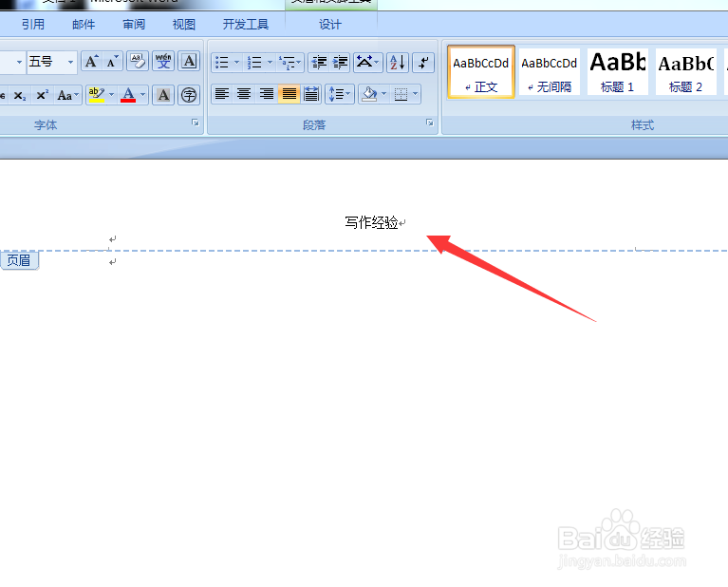Click the Change Case Aa button

pos(67,95)
